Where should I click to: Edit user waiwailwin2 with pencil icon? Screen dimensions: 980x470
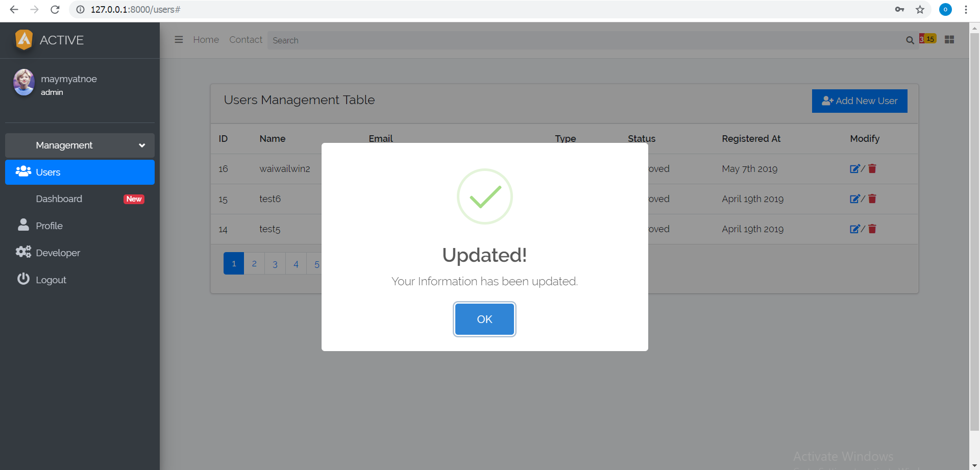point(854,169)
